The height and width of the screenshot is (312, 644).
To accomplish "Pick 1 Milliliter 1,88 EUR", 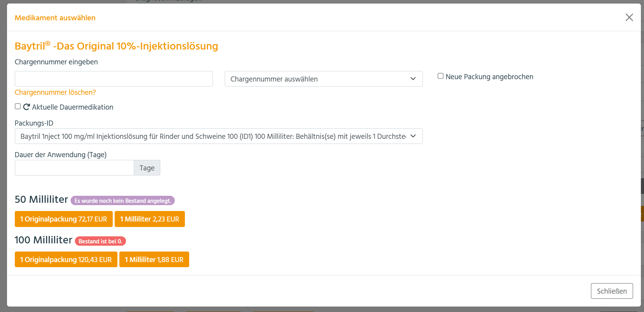I will 154,260.
